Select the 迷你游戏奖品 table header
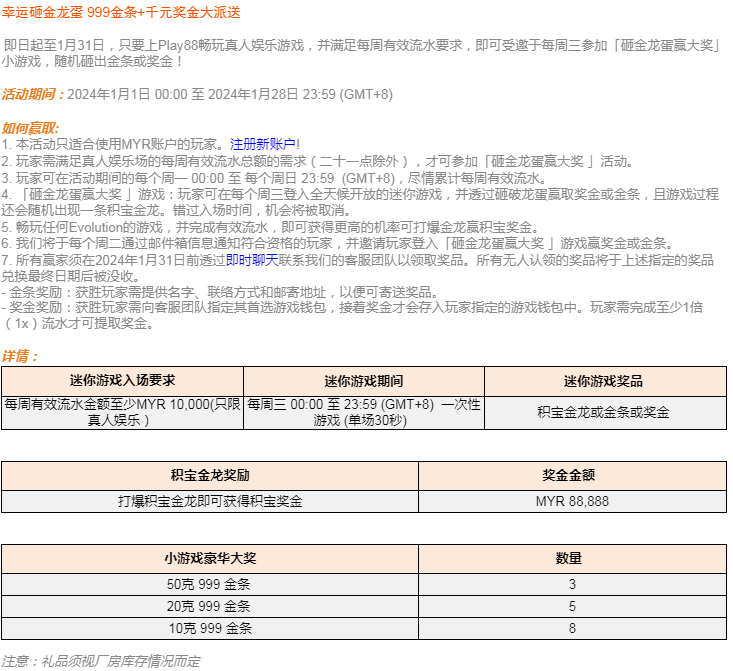 [x=603, y=381]
